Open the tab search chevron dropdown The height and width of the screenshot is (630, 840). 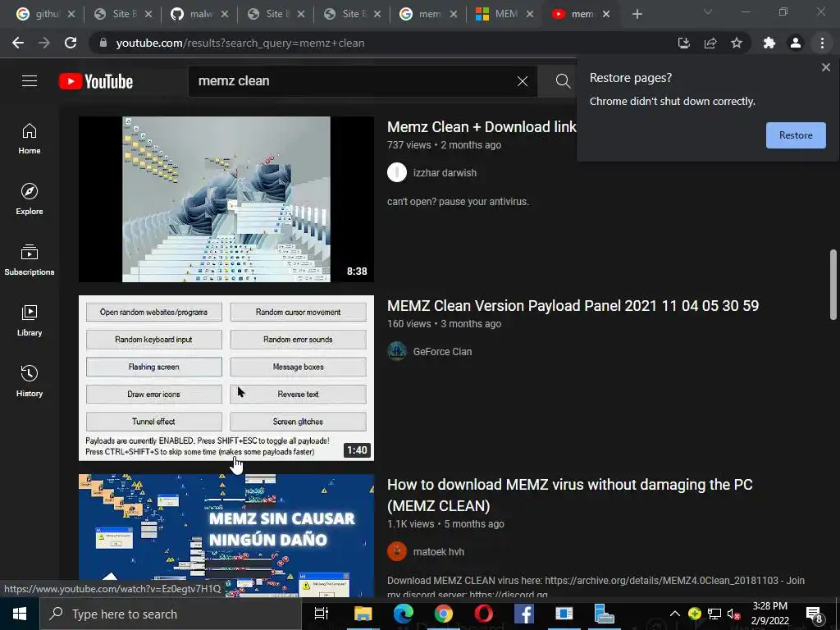click(x=708, y=11)
